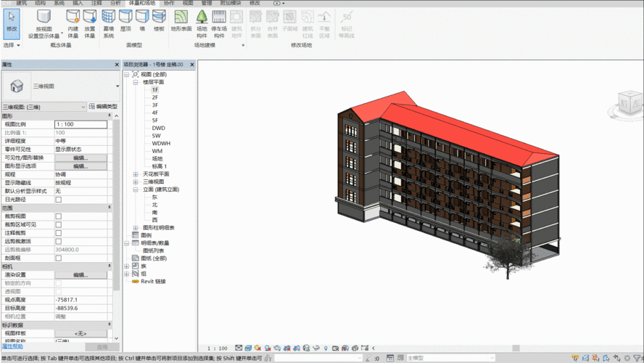
Task: Choose the 屋顶 roof by face tool
Action: [x=125, y=20]
